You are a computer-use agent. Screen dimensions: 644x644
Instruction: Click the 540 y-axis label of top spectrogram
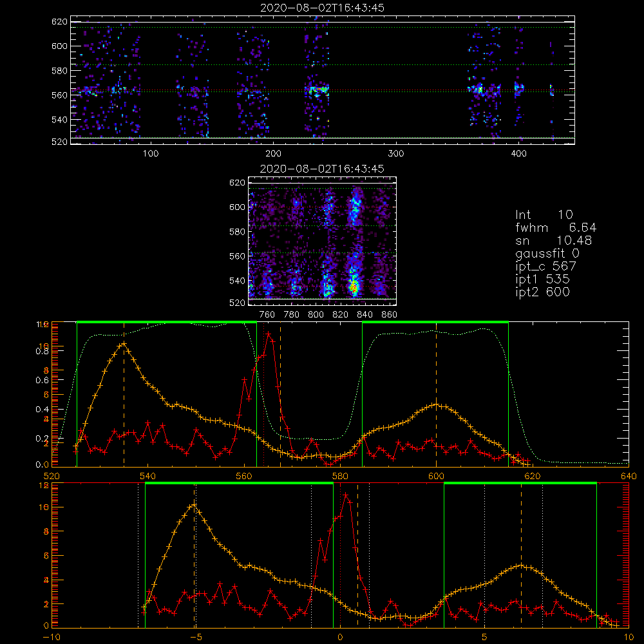[59, 120]
